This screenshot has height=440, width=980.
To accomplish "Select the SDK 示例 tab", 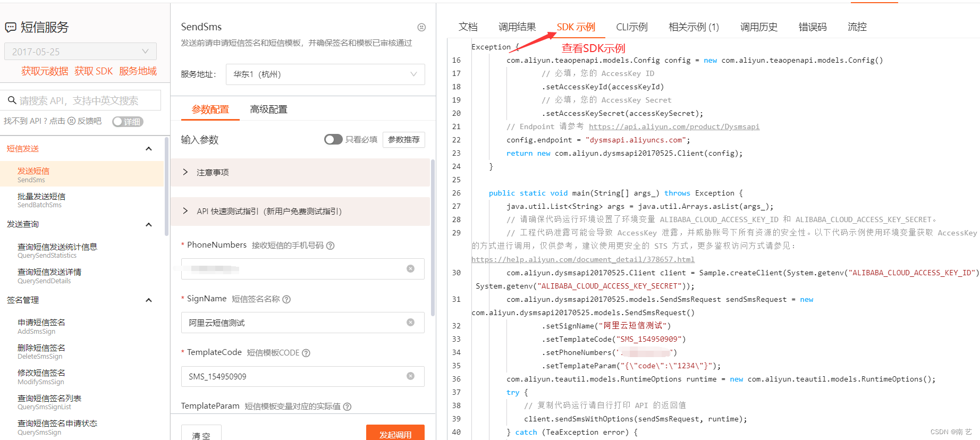I will (576, 27).
